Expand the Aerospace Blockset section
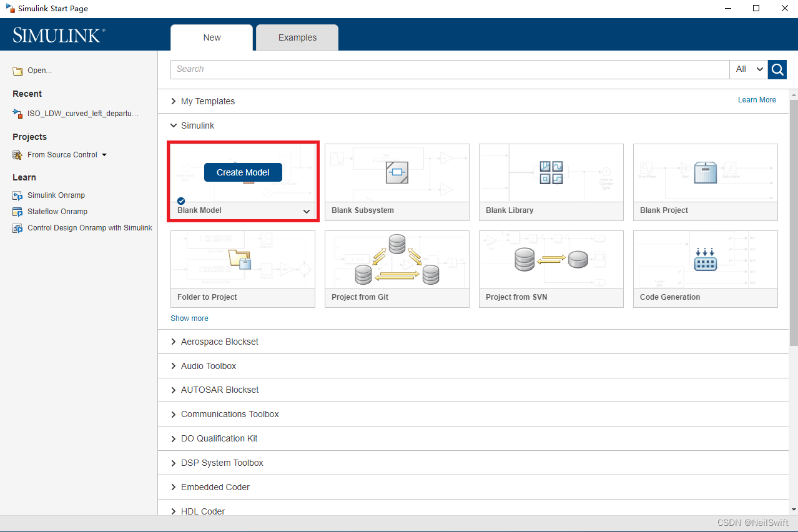Image resolution: width=798 pixels, height=532 pixels. (x=174, y=342)
